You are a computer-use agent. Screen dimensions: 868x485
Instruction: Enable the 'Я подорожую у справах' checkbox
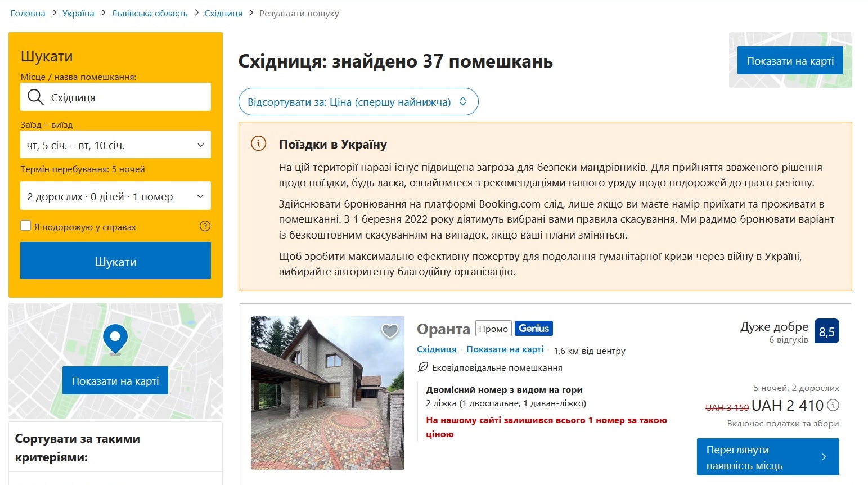[25, 224]
